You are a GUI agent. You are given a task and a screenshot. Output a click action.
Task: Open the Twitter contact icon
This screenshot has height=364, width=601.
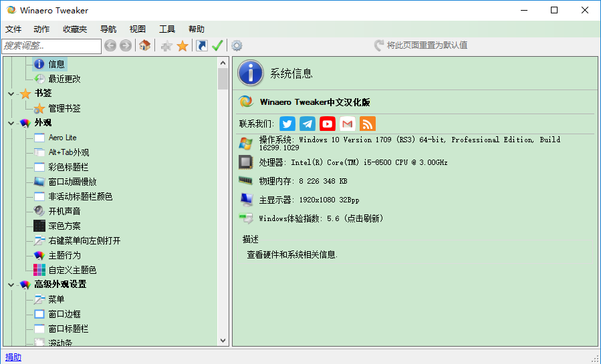287,124
